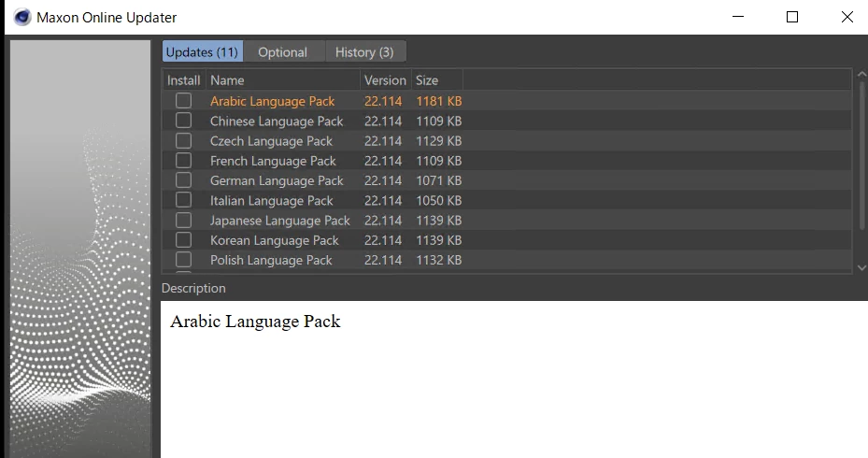Sort by the Install column header
The width and height of the screenshot is (868, 458).
pyautogui.click(x=184, y=80)
